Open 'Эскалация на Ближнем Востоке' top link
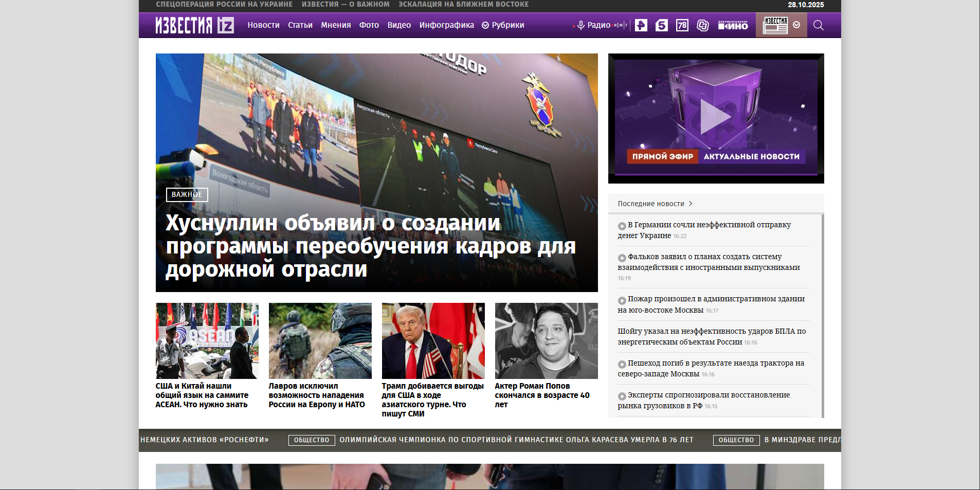Image resolution: width=980 pixels, height=490 pixels. coord(463,5)
